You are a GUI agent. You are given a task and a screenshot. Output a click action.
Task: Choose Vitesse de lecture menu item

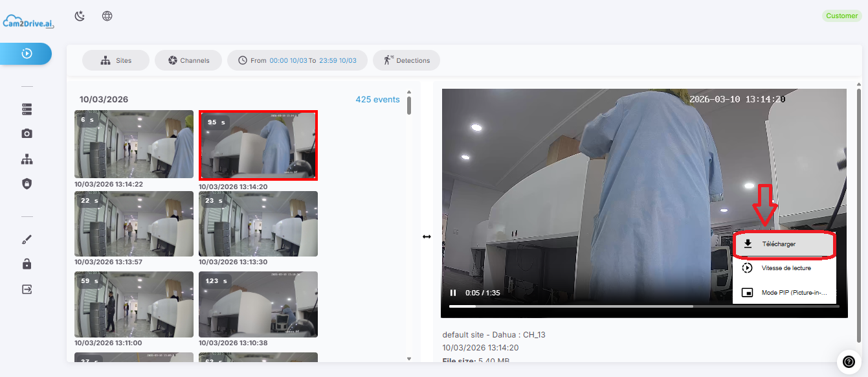click(x=785, y=268)
